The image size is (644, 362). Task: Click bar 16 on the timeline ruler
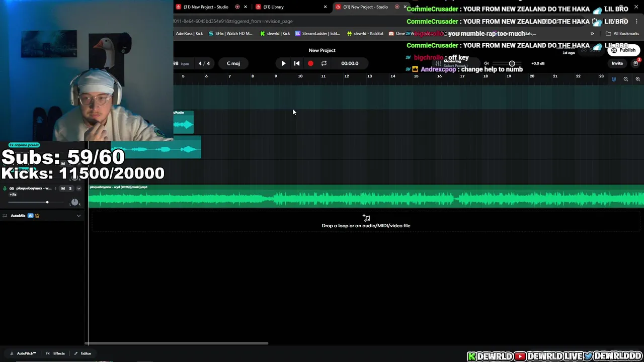(x=439, y=76)
